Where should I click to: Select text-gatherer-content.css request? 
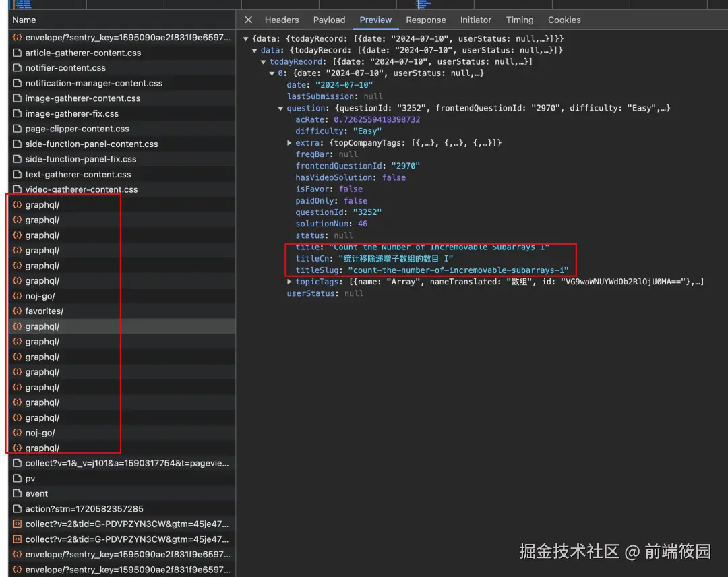(x=121, y=175)
